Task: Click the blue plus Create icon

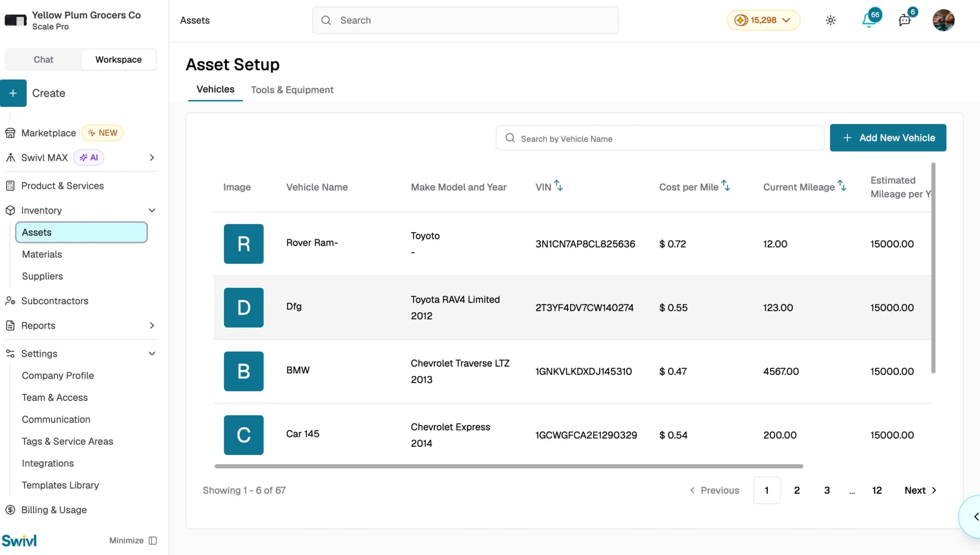Action: (x=13, y=93)
